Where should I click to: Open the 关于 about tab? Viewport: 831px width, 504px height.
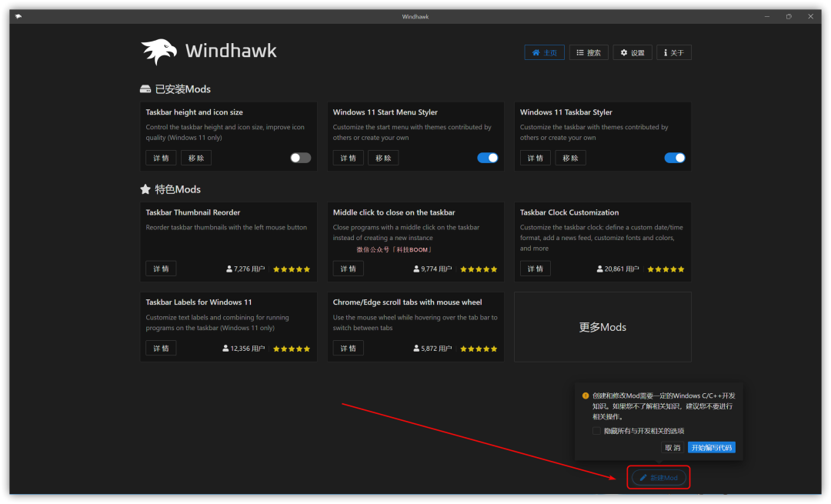coord(673,52)
